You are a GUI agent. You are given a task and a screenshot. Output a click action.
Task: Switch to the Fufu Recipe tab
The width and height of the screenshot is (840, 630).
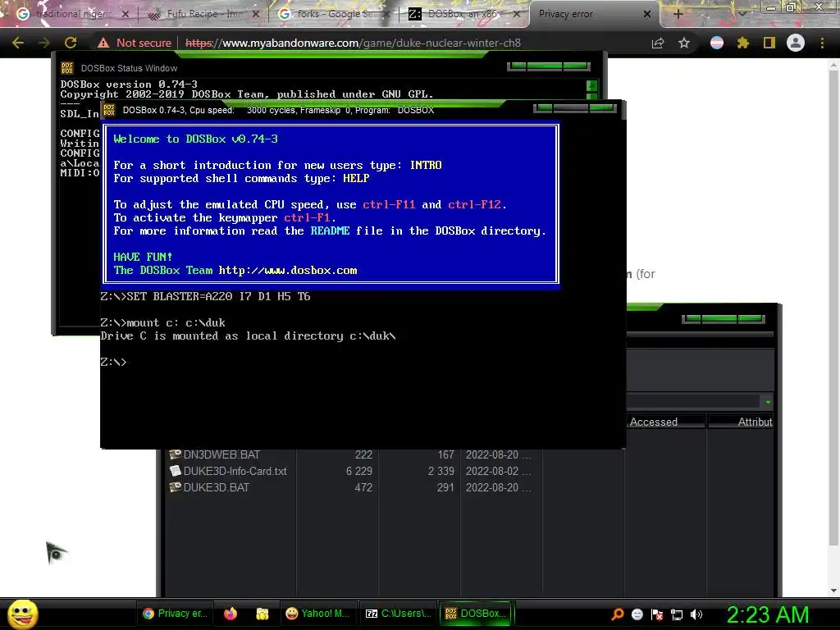(203, 14)
